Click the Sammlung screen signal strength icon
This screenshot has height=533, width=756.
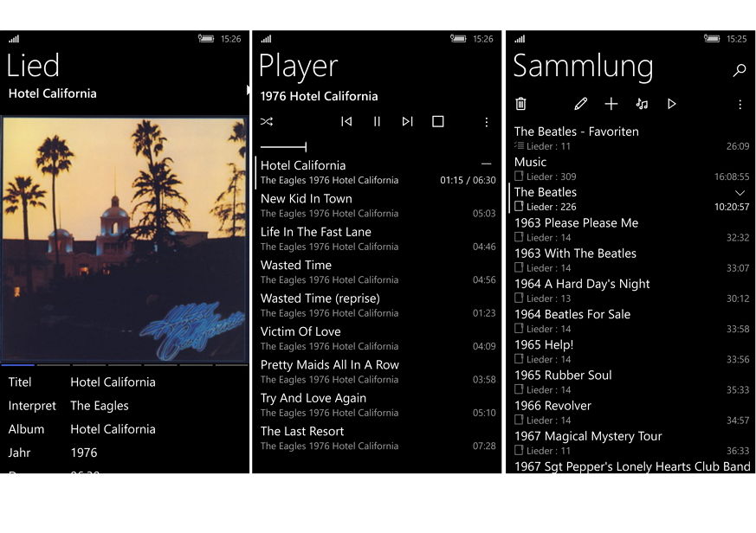[520, 39]
